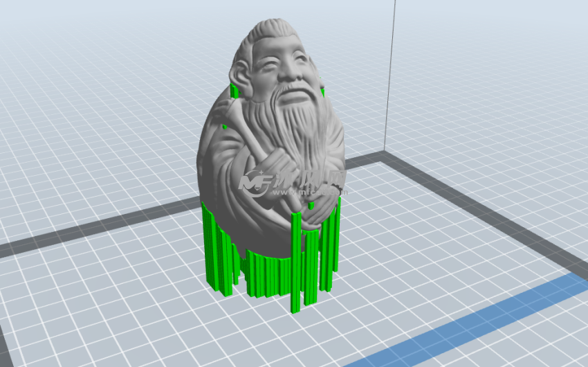
Task: Click the blue stripe on the build plate
Action: [484, 319]
